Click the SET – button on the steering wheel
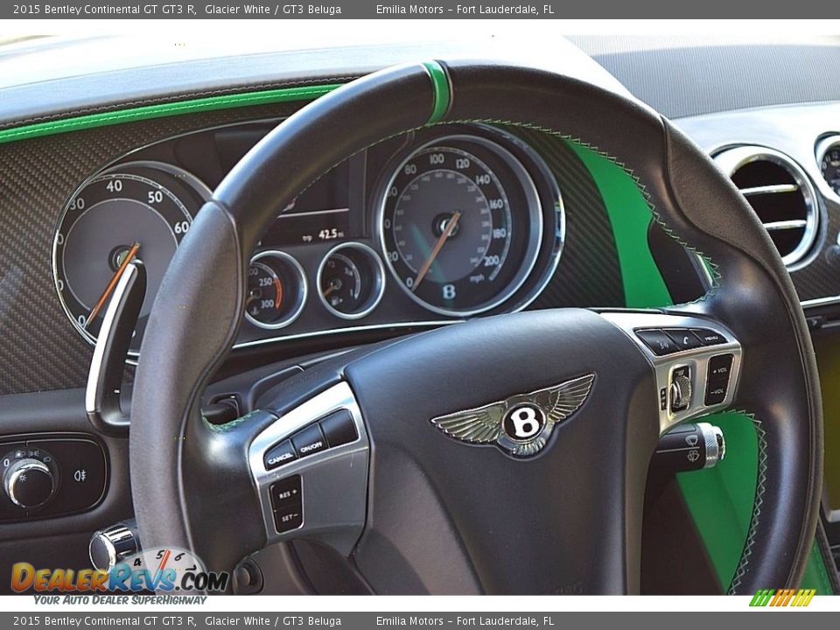 [x=290, y=519]
